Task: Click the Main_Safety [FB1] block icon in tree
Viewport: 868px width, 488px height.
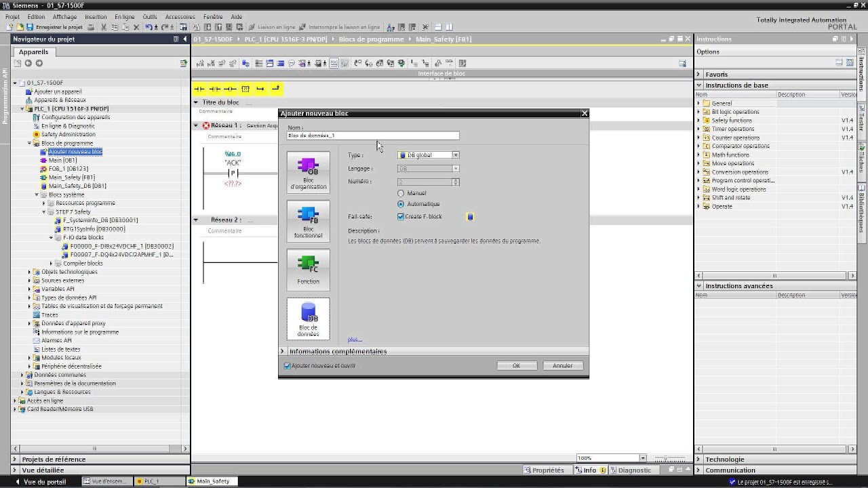Action: pos(43,178)
